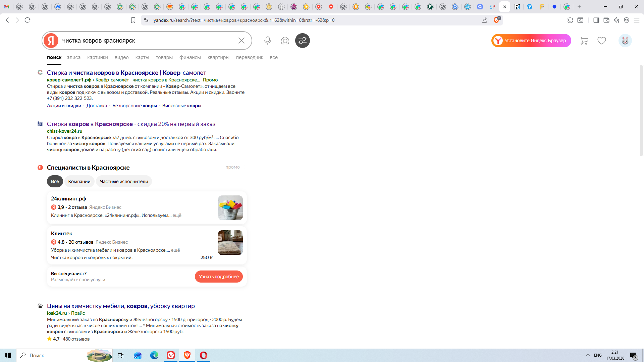Click the Узнать подробнее button
The width and height of the screenshot is (644, 362).
point(219,277)
